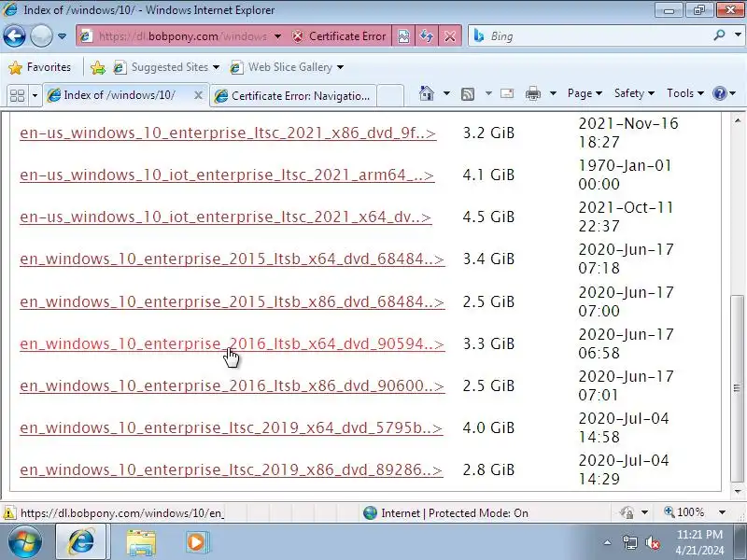Switch to the Certificate Error: Navigation tab

pyautogui.click(x=294, y=96)
